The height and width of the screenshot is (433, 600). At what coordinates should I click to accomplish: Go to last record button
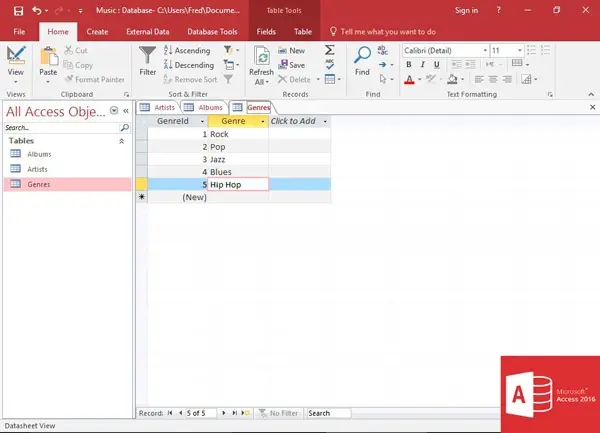pos(234,413)
